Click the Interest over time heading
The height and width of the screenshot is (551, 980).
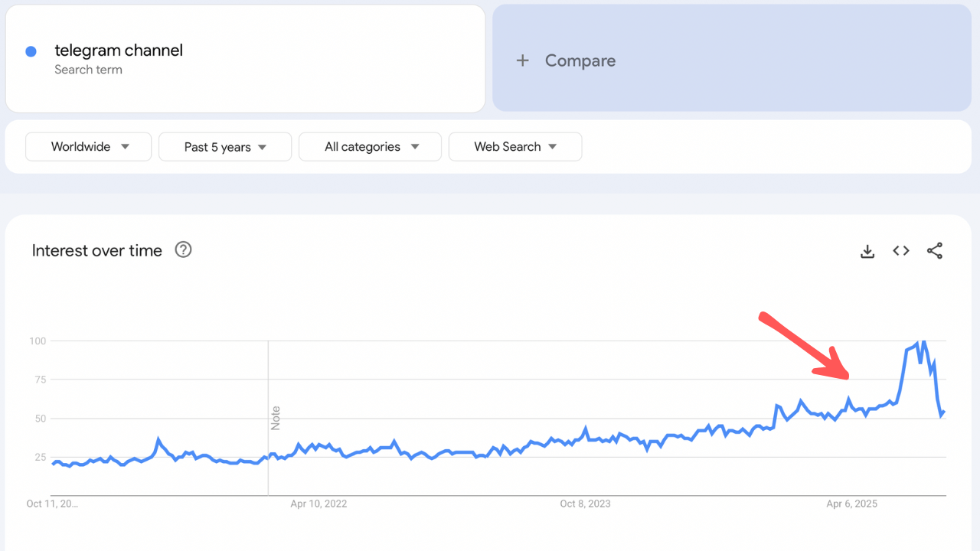(x=97, y=250)
